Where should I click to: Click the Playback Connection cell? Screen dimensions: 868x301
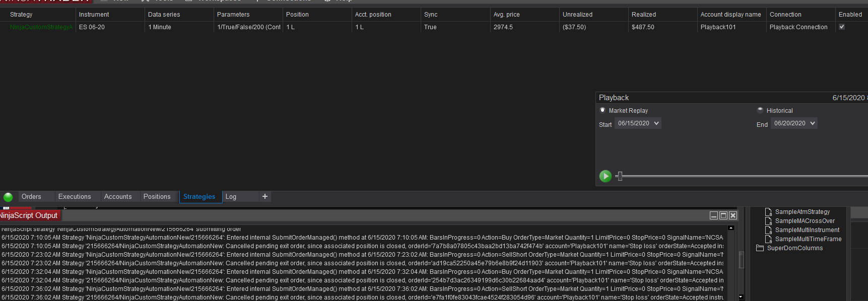[798, 27]
